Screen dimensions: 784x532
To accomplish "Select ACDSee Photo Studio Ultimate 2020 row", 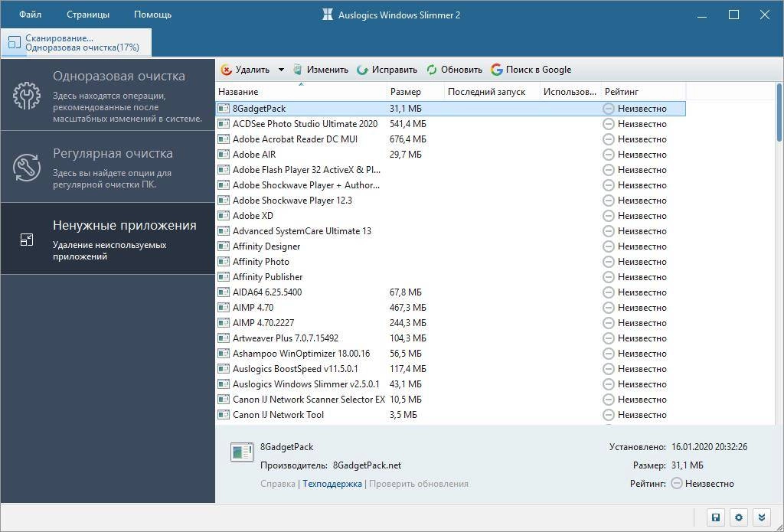I will coord(450,124).
